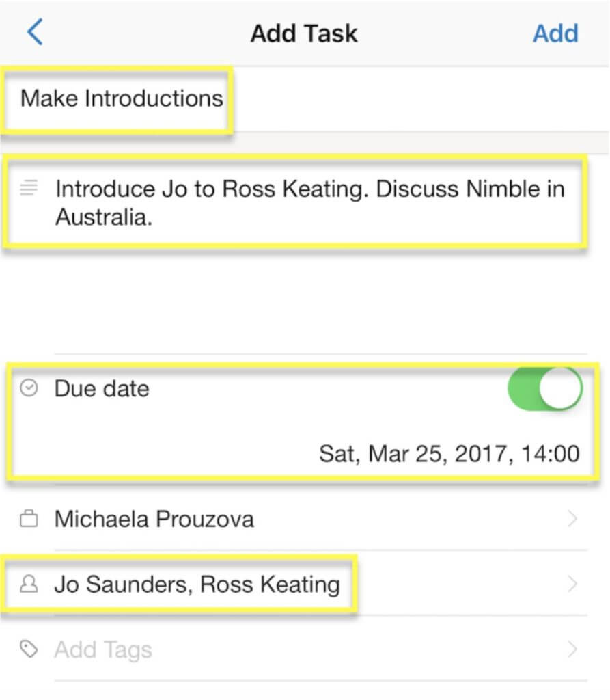Expand the Michaela Prouzova row chevron
This screenshot has height=700, width=610.
coord(572,520)
